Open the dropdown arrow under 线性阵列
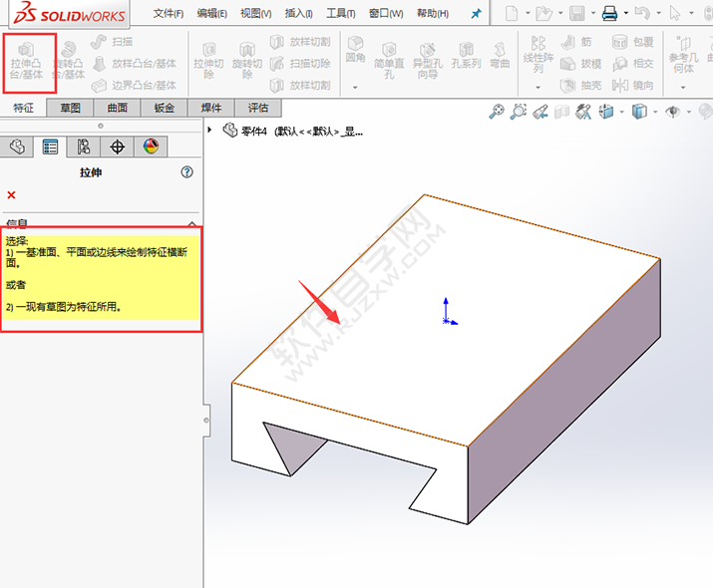The width and height of the screenshot is (713, 588). [537, 88]
